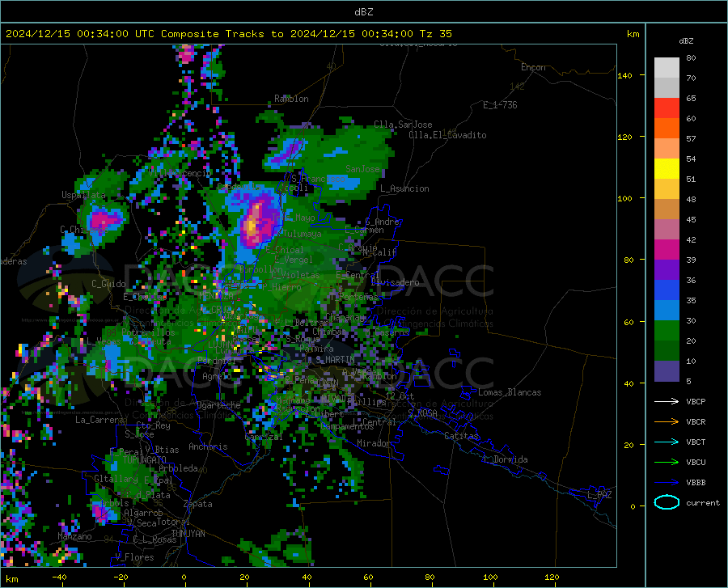This screenshot has height=588, width=728.
Task: Click the cyan VBCT arrow symbol in legend
Action: (667, 442)
